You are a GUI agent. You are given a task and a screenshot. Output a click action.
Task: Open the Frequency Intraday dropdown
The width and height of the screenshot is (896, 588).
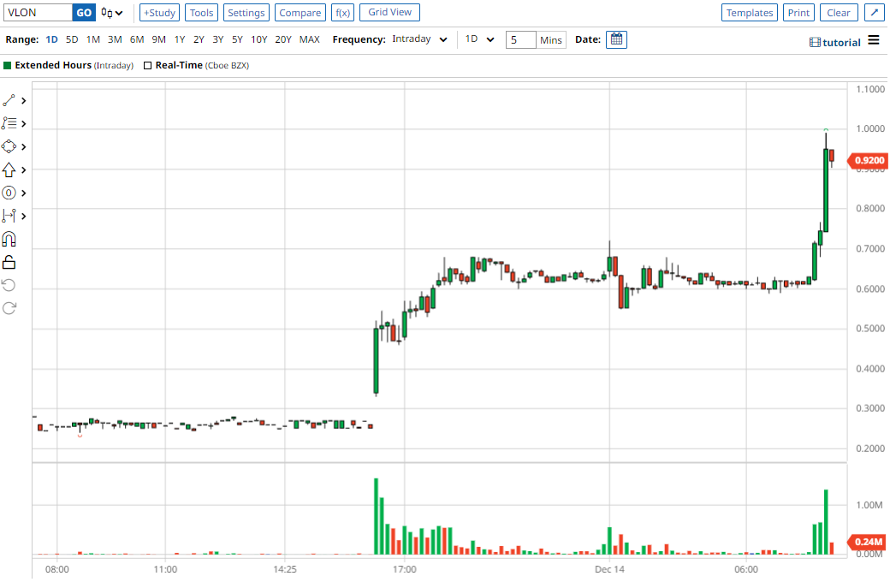419,39
